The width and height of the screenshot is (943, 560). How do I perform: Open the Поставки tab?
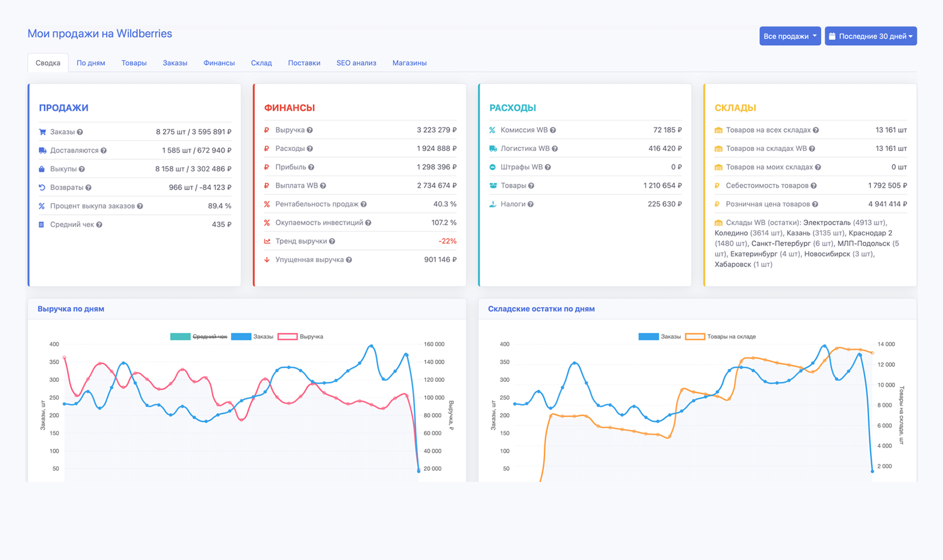tap(304, 63)
